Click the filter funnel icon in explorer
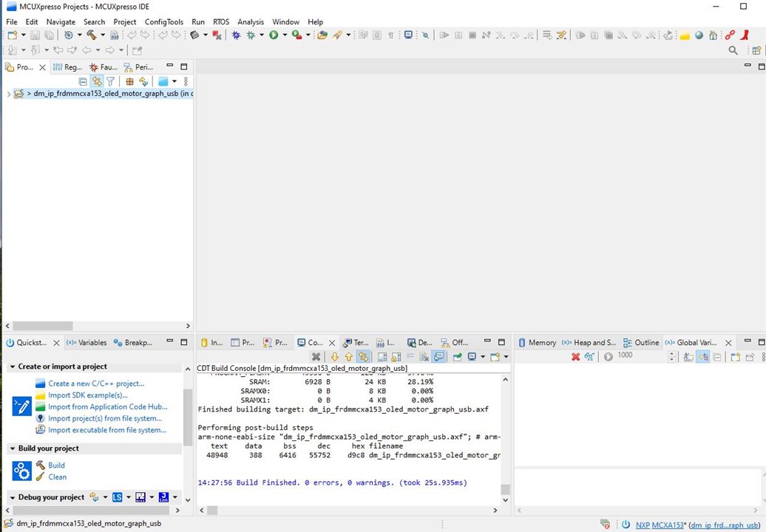 110,81
